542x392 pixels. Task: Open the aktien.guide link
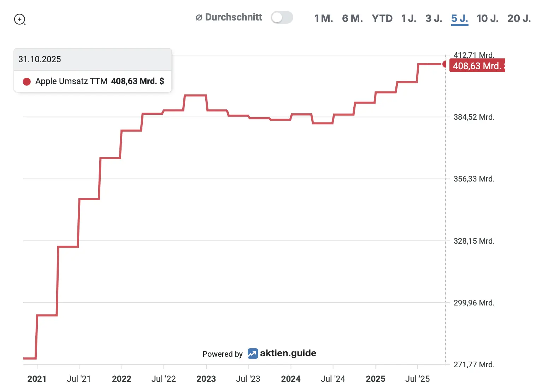coord(288,353)
